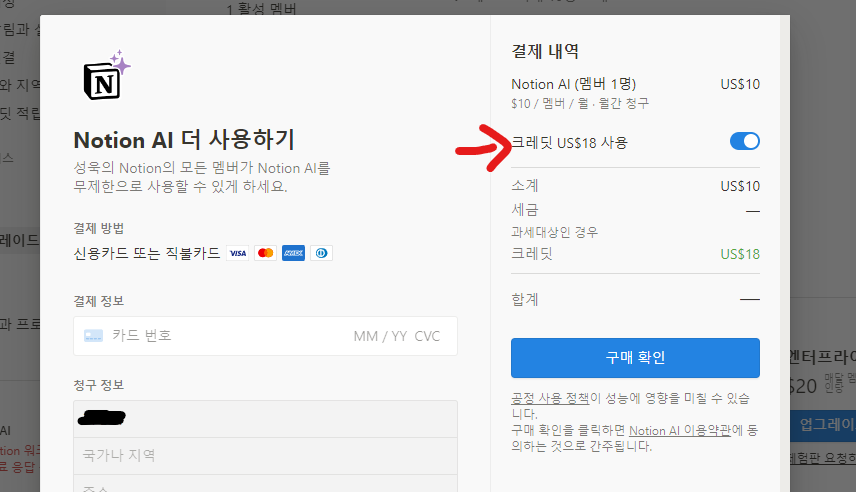Click the 과세대상인 경우 note
Image resolution: width=856 pixels, height=492 pixels.
(x=555, y=232)
